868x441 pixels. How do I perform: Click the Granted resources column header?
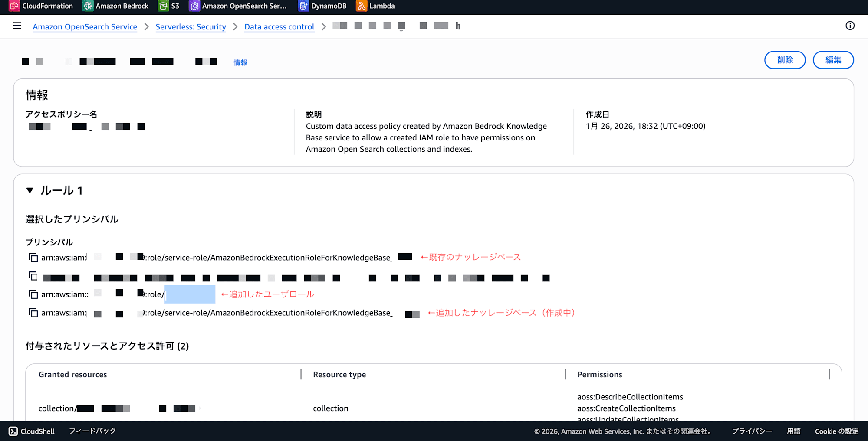73,375
